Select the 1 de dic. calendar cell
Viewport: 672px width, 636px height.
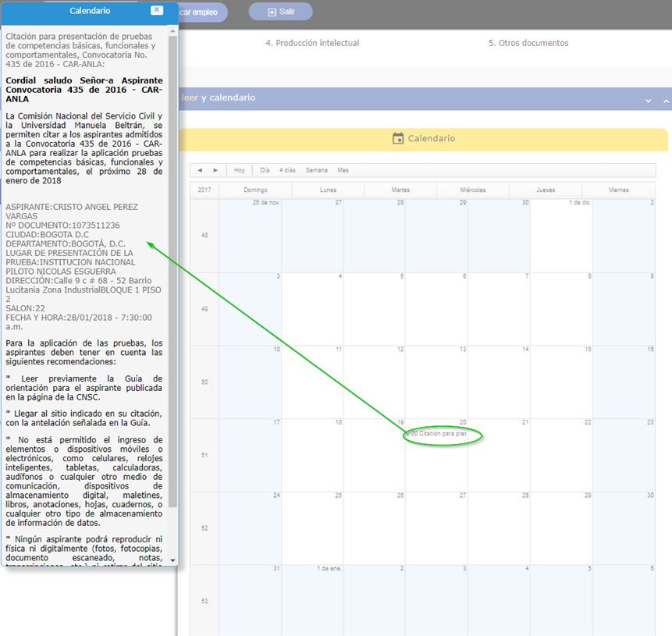tap(561, 234)
